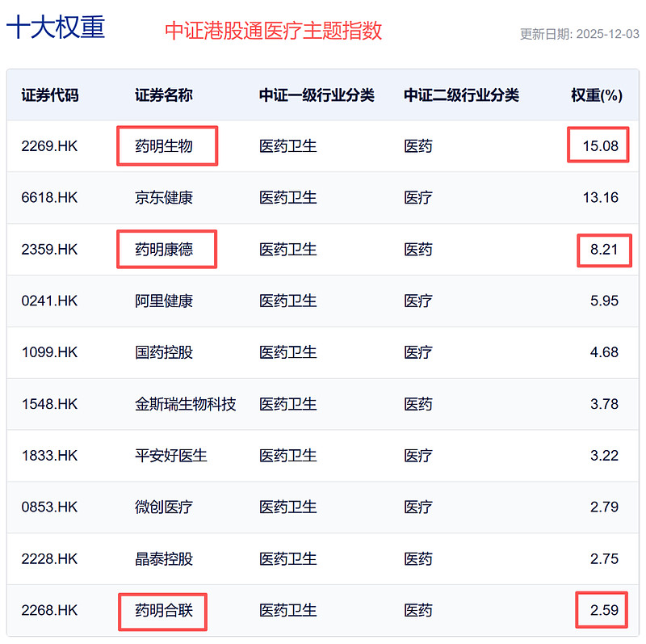The width and height of the screenshot is (646, 644).
Task: Click weight value 15.08
Action: coord(600,146)
